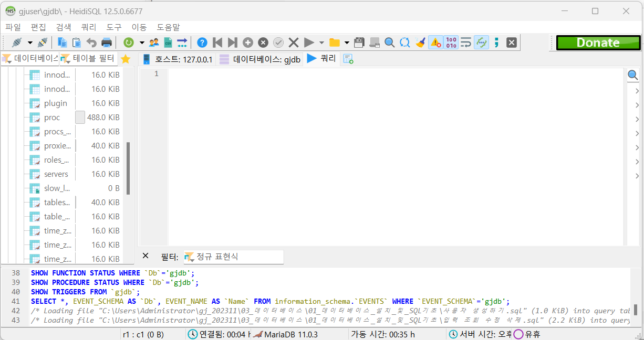Screen dimensions: 644x340
Task: Open dropdown arrow next to connect icon
Action: [x=30, y=42]
